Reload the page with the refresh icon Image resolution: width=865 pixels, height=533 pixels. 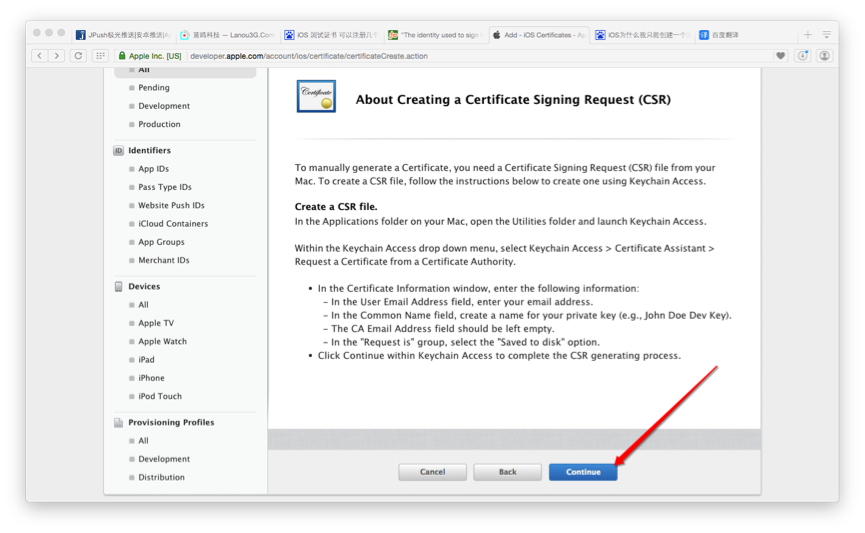(78, 56)
